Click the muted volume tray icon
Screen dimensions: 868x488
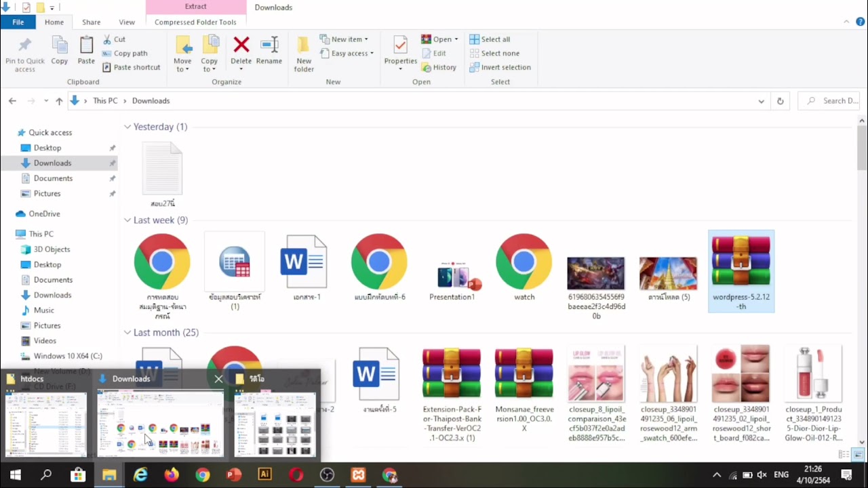point(762,475)
